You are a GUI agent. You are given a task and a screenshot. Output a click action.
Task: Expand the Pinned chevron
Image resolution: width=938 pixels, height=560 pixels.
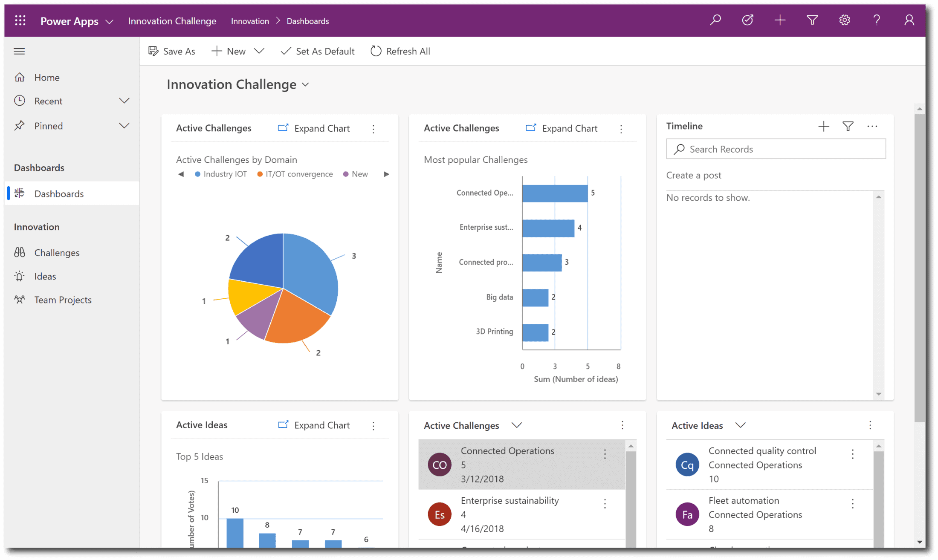(124, 126)
